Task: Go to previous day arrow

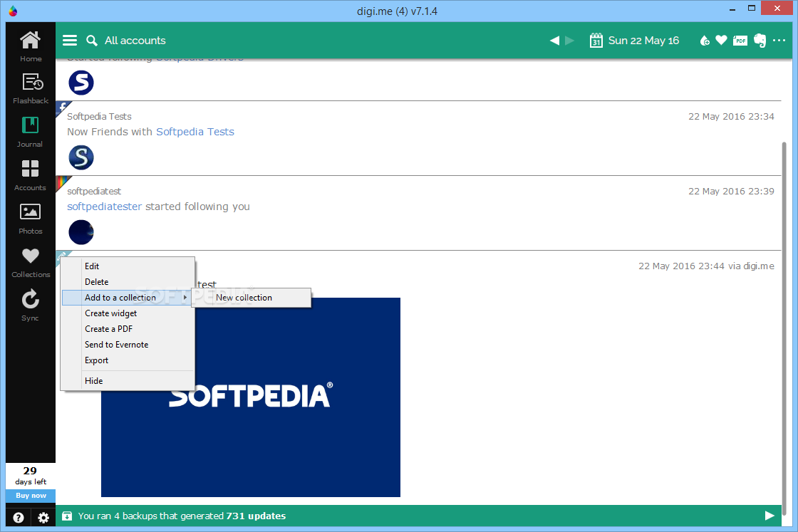Action: 555,41
